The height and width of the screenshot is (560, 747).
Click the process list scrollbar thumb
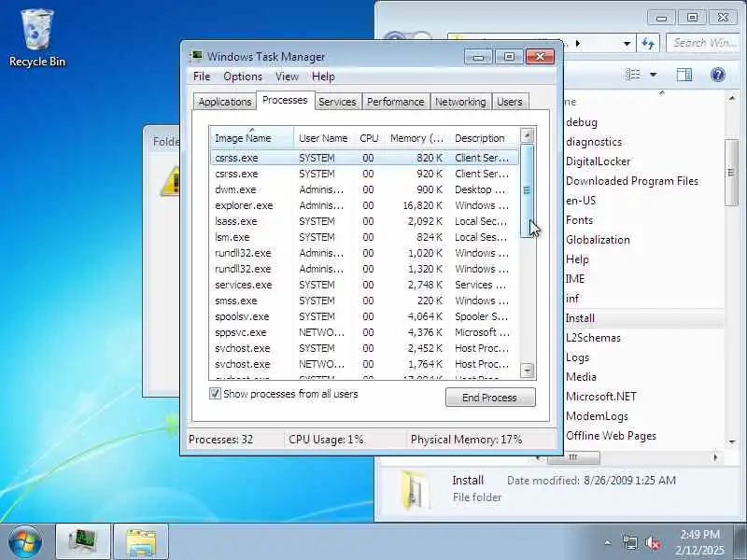point(527,190)
